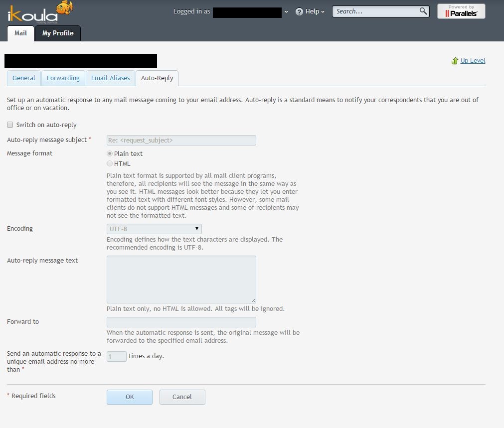Click the search magnifier icon
Viewport: 504px width, 428px height.
coord(423,11)
